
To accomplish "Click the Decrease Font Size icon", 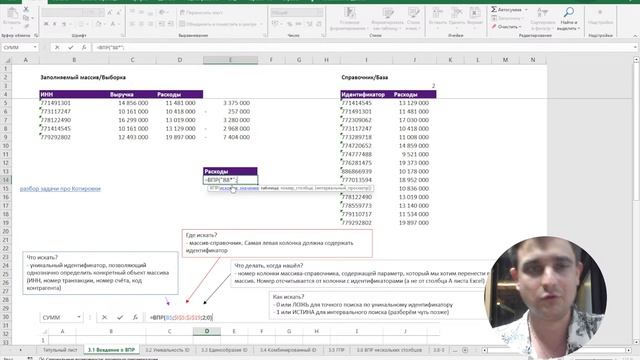I will point(119,13).
